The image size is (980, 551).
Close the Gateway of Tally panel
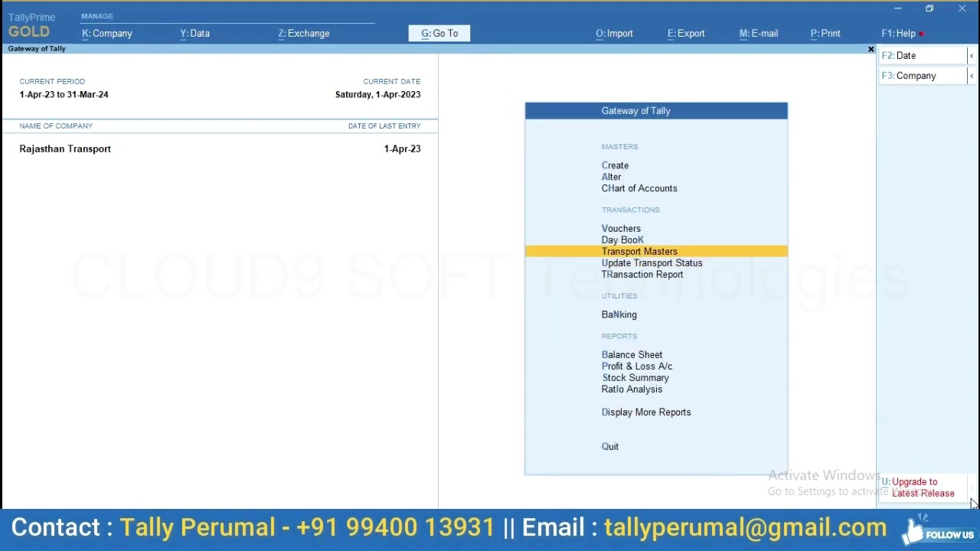871,49
